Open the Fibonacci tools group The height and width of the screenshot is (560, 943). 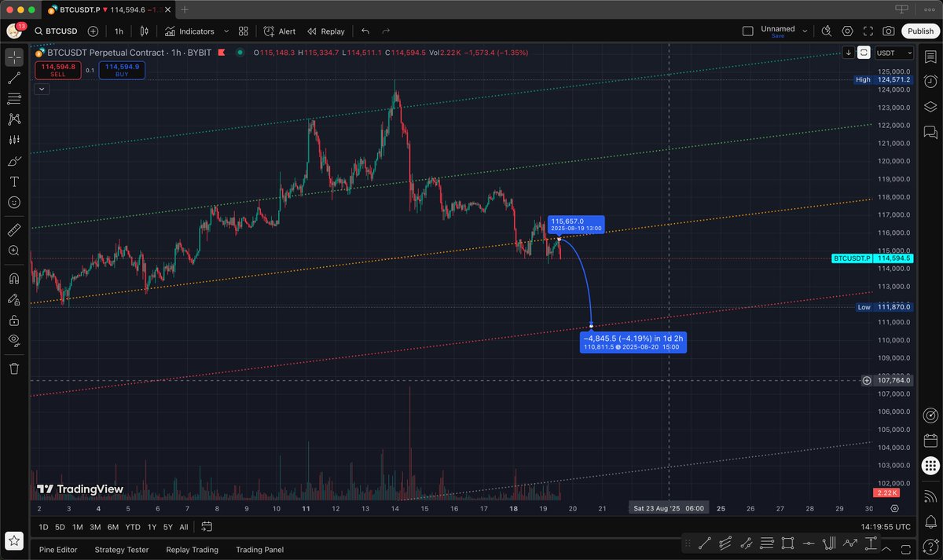(14, 98)
